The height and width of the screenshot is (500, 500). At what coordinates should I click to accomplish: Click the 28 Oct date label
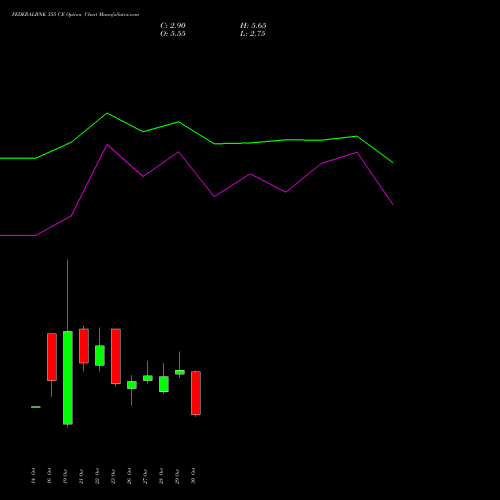(x=161, y=476)
